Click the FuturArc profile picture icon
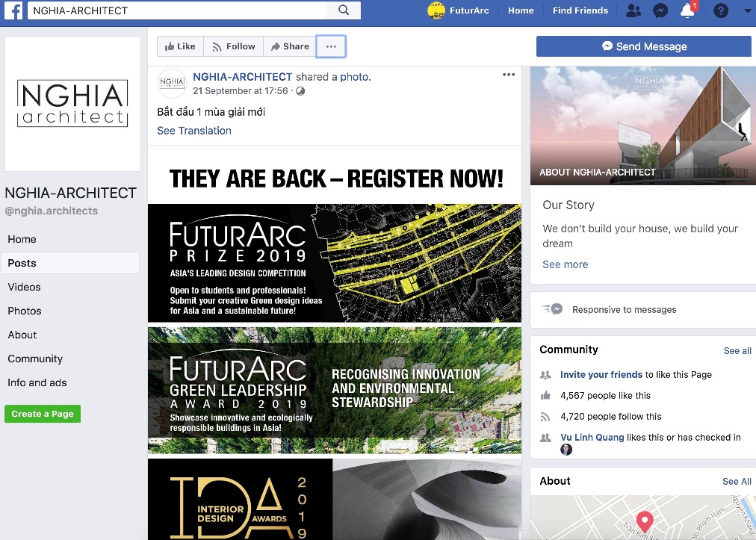756x540 pixels. (436, 10)
